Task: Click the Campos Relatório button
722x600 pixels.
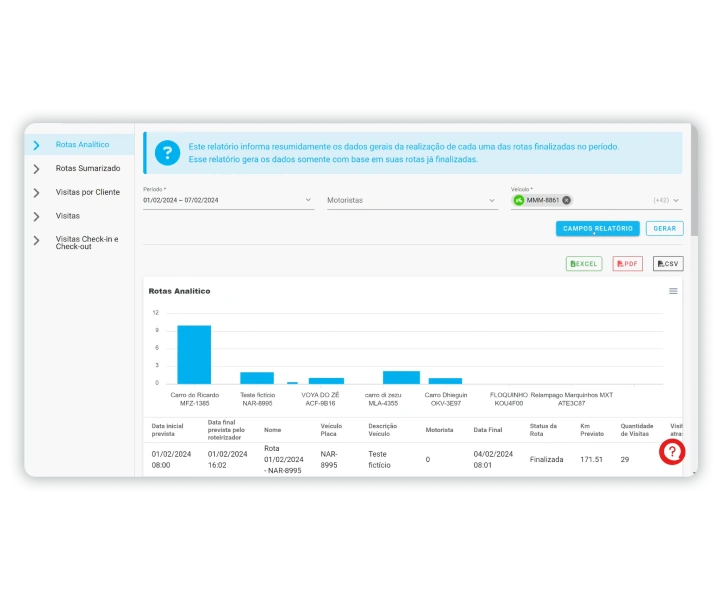Action: click(598, 228)
